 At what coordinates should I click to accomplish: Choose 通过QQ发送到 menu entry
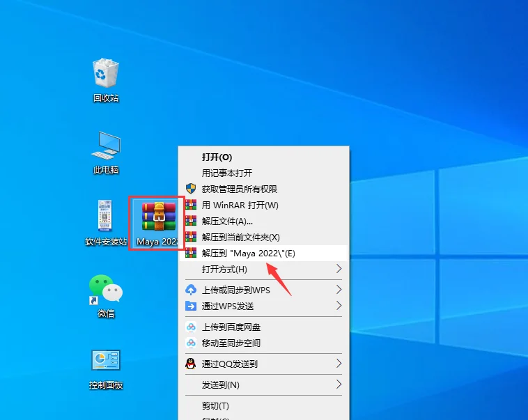[263, 364]
